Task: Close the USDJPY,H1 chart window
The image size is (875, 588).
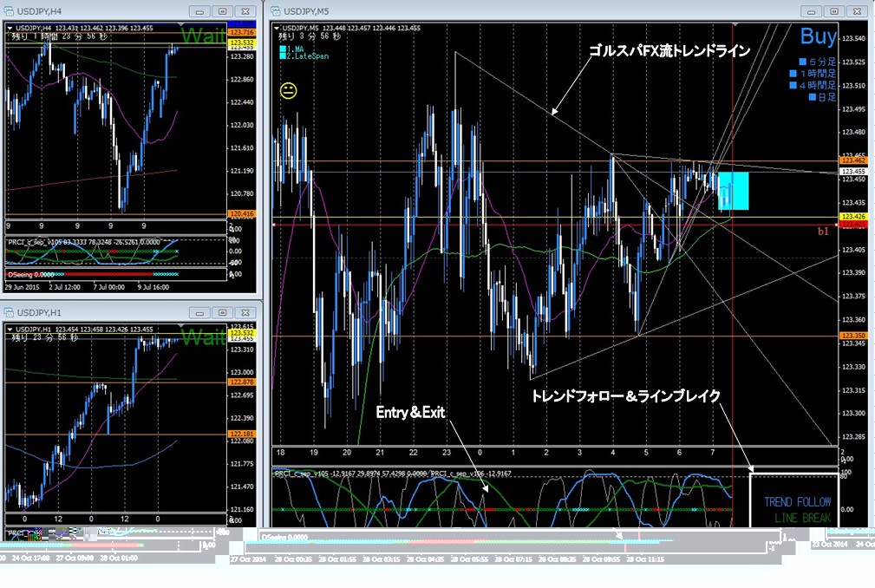Action: tap(245, 312)
